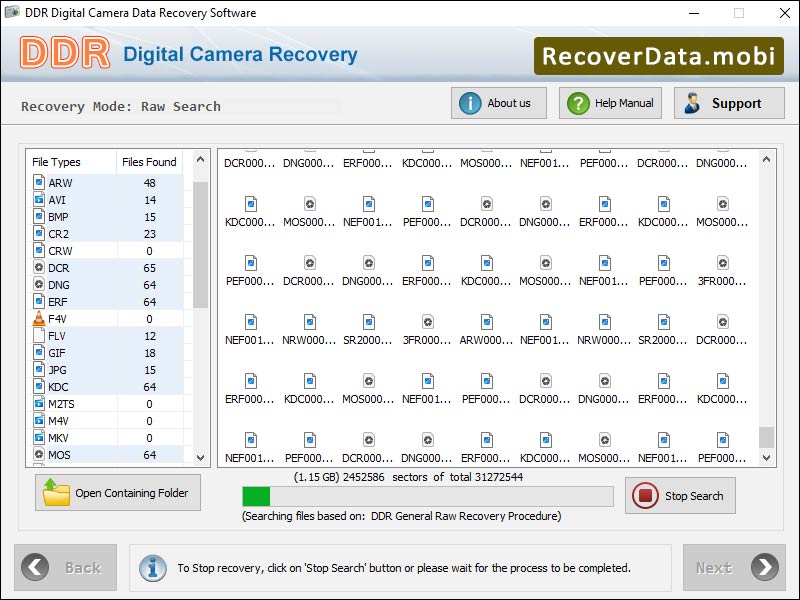Screen dimensions: 800x600
Task: Click the GIF file type icon
Action: coord(39,353)
